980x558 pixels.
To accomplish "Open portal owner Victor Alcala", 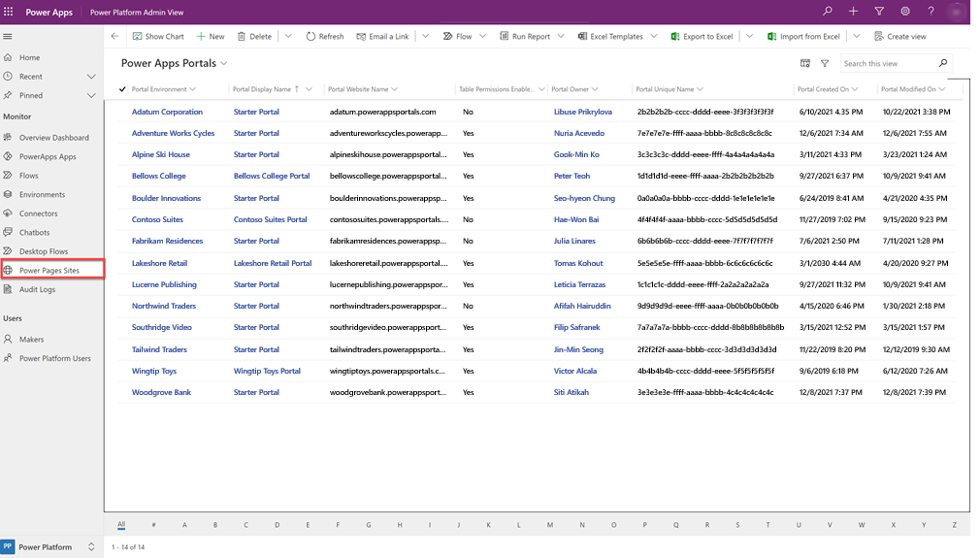I will pos(575,371).
